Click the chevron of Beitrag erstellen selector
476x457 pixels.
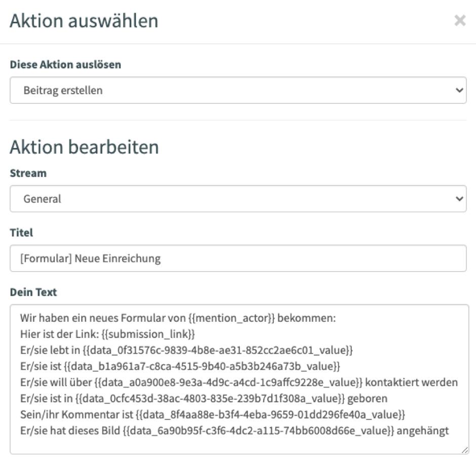coord(459,90)
